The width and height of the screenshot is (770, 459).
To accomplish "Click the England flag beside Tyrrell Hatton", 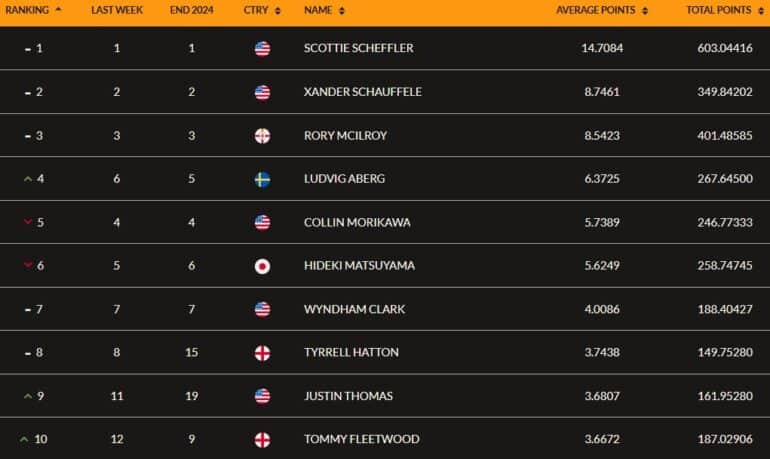I will pyautogui.click(x=262, y=353).
